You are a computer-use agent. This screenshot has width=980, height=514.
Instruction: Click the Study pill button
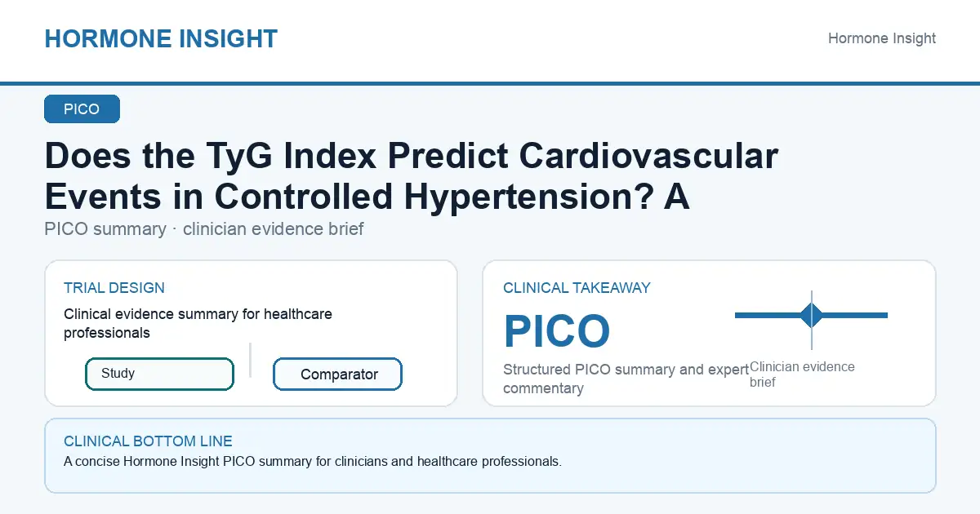(x=159, y=374)
